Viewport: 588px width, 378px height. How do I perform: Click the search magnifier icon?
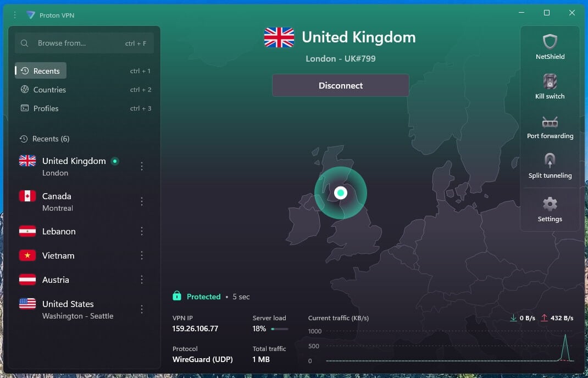click(24, 43)
